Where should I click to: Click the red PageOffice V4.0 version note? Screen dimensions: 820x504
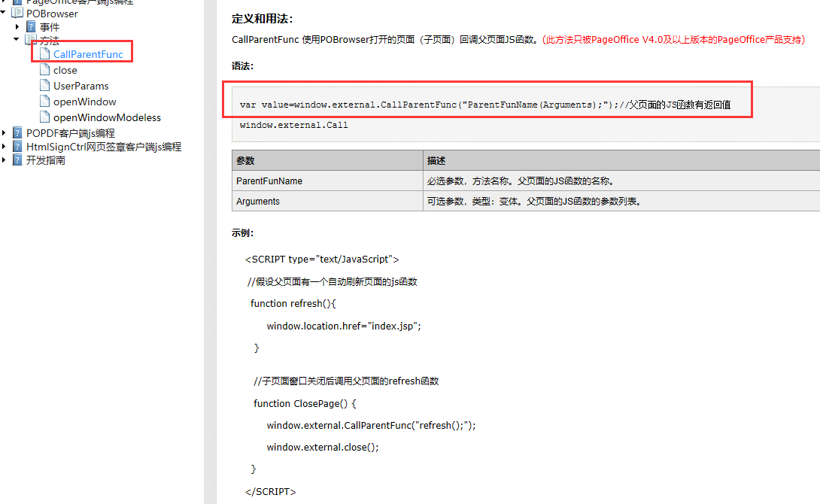pyautogui.click(x=673, y=40)
